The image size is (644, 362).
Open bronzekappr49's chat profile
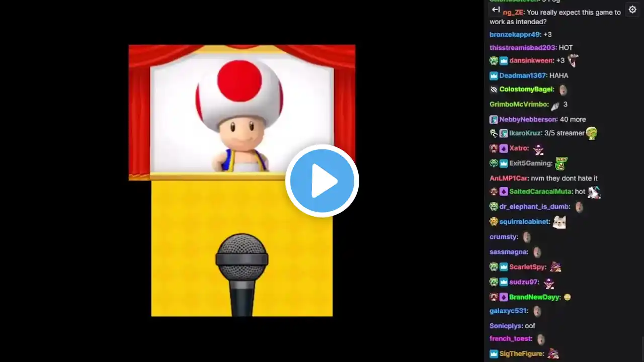[515, 35]
